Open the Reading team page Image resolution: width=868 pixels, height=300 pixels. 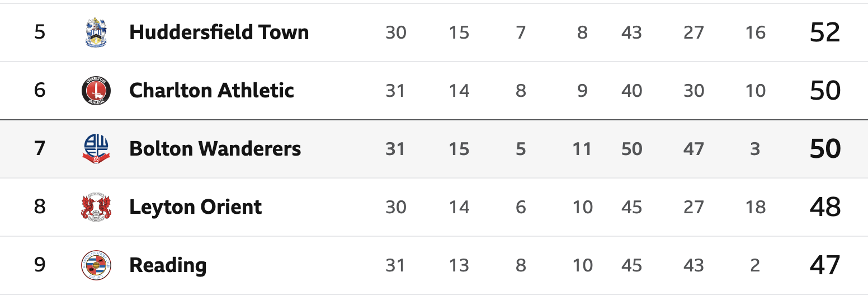pyautogui.click(x=168, y=265)
